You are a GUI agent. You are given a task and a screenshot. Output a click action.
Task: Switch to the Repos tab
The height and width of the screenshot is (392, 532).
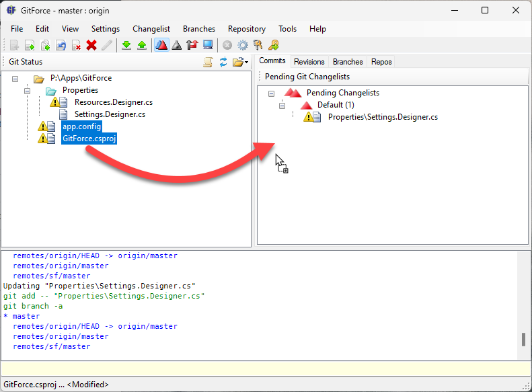(381, 62)
